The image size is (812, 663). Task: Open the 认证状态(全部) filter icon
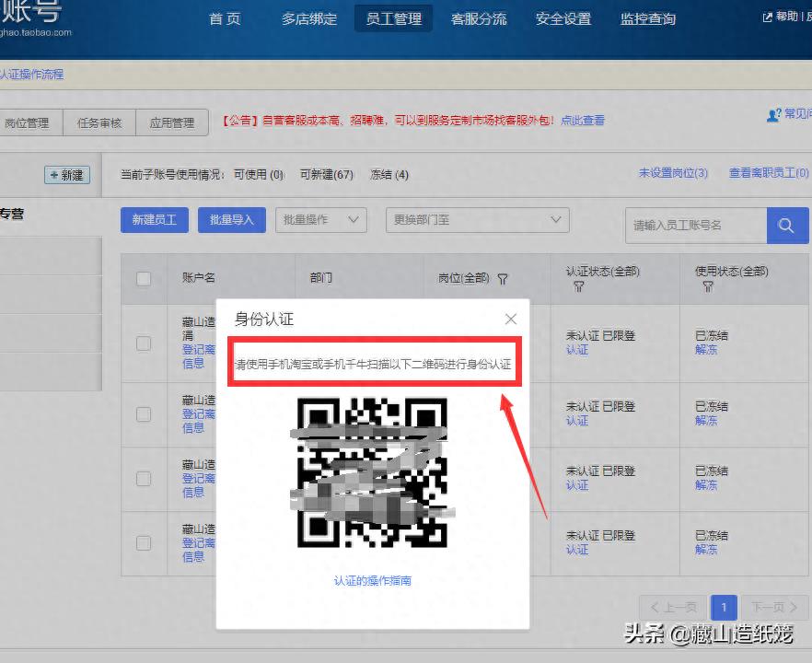pos(579,286)
